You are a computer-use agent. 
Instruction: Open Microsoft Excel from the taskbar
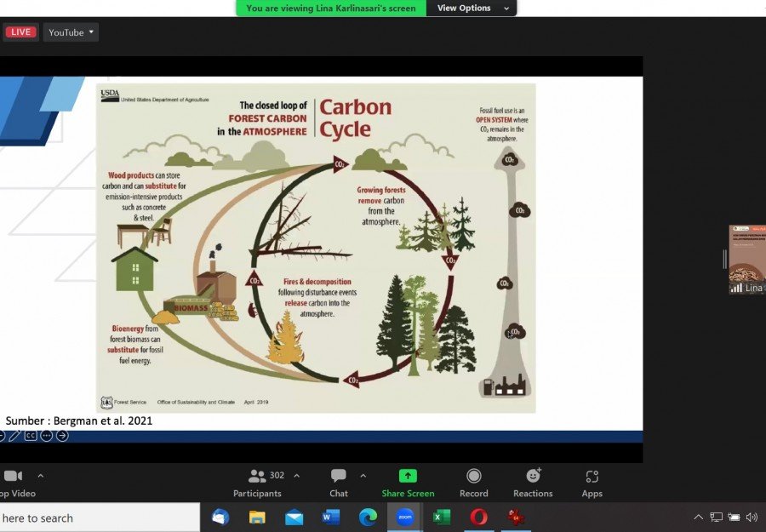(442, 517)
